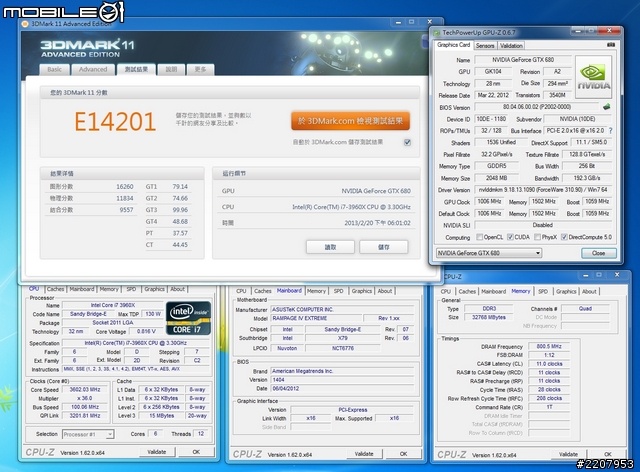Open the Validation tab in GPU-Z

(x=511, y=46)
